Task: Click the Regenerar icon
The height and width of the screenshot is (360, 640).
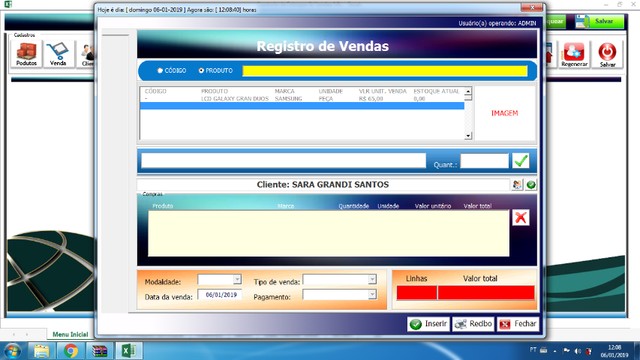Action: click(x=574, y=54)
